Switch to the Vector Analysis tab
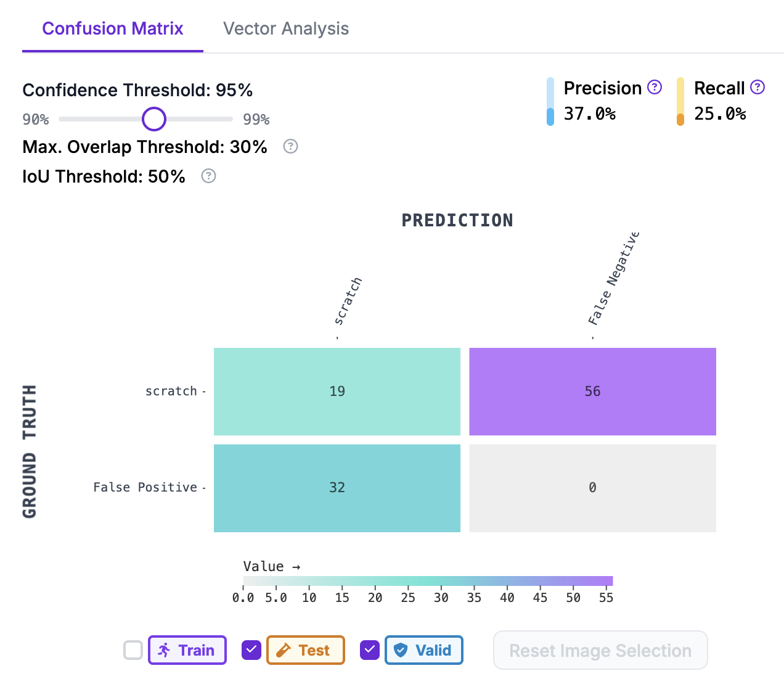Screen dimensions: 784x692 (286, 28)
